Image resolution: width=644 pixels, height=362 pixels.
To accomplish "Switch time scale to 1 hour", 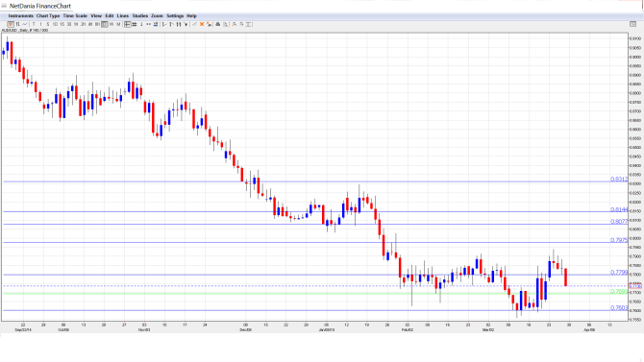I will [x=76, y=24].
